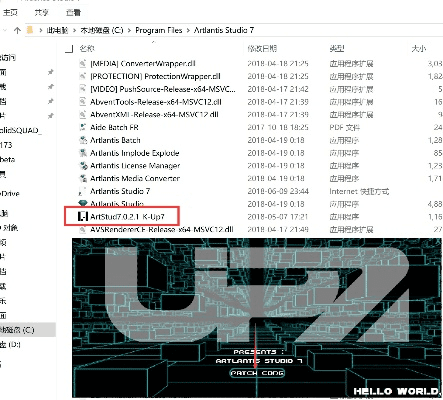
Task: Select Program Files in breadcrumb path
Action: (159, 30)
